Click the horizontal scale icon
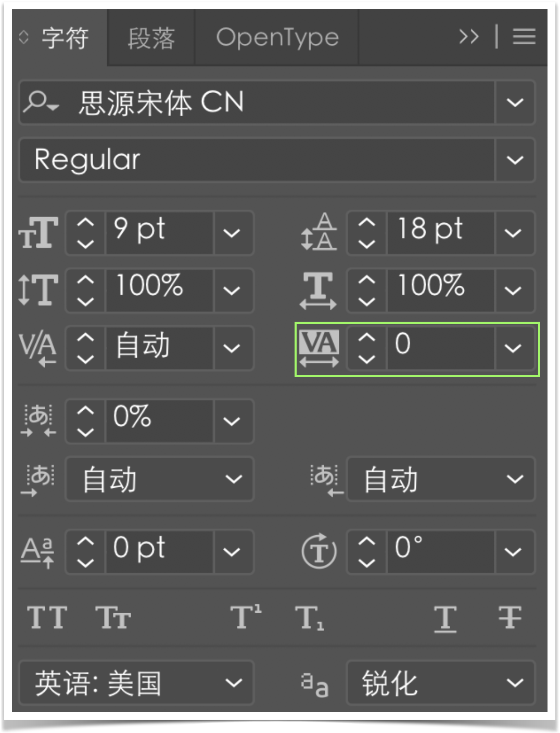This screenshot has width=560, height=733. [318, 290]
